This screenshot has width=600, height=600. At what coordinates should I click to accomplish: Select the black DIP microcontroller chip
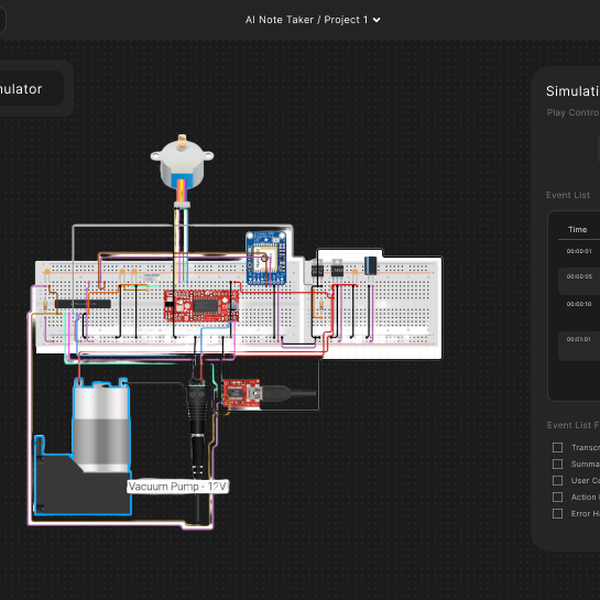point(83,304)
